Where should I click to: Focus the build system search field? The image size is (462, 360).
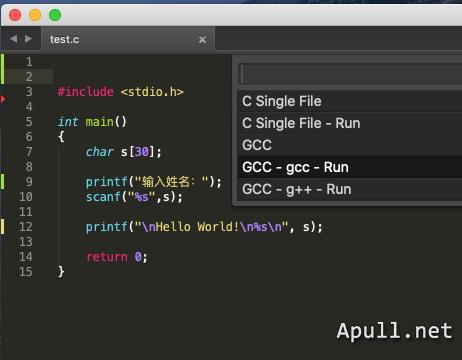350,74
